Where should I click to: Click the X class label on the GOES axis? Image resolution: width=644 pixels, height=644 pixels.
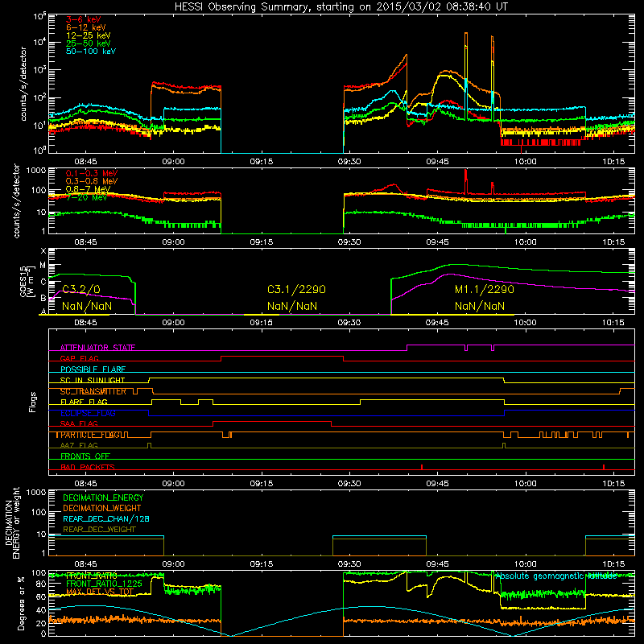[x=43, y=251]
